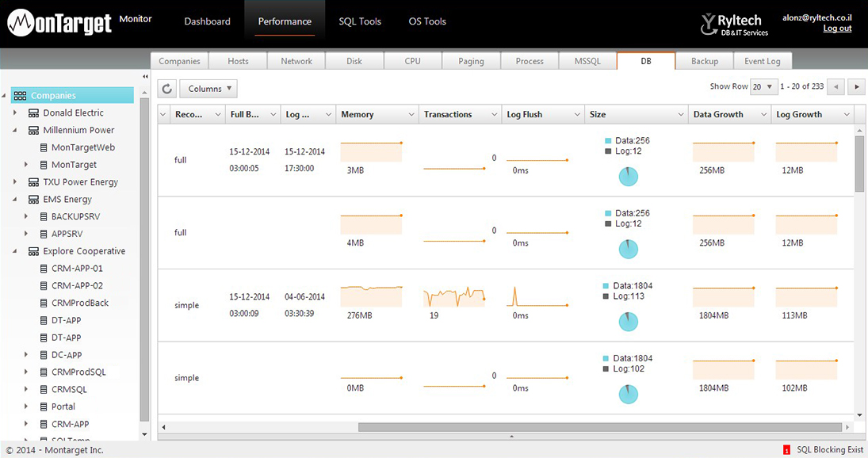
Task: Click the '1 - 20 of 233' pager text
Action: [x=801, y=86]
